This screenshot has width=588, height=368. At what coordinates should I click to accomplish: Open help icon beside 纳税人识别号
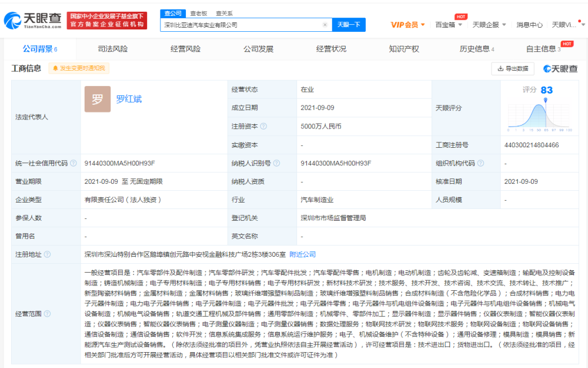(276, 163)
